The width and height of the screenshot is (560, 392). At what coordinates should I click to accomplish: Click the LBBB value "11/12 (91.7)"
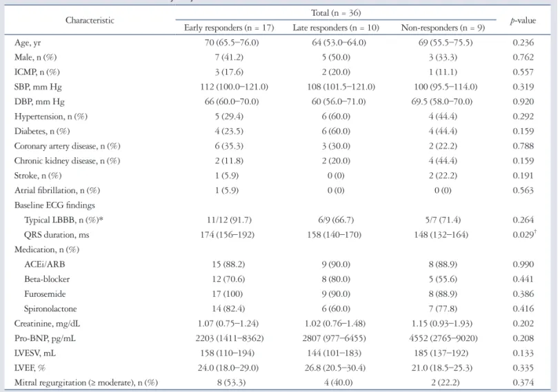tap(229, 220)
